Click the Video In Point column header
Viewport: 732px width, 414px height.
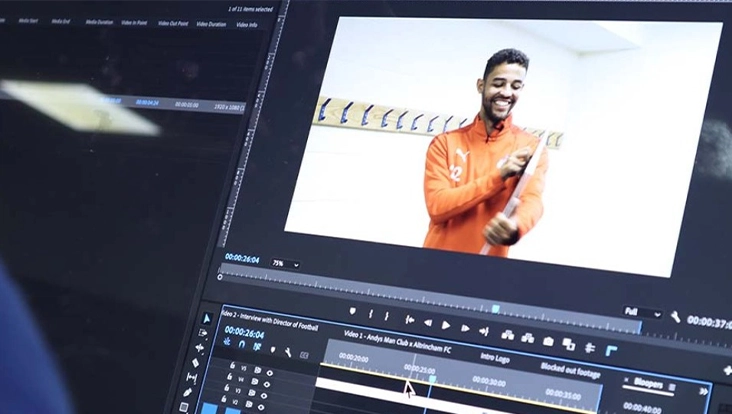tap(134, 22)
